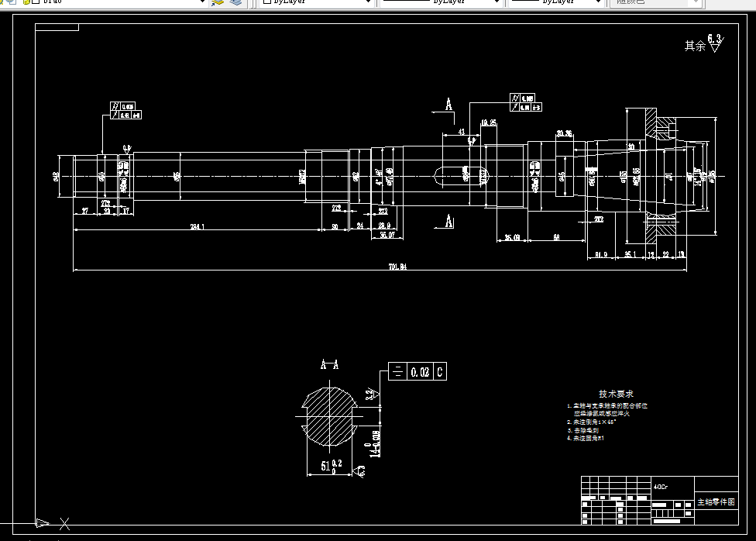Select the 40Cr material text
Image resolution: width=756 pixels, height=541 pixels.
coord(661,487)
